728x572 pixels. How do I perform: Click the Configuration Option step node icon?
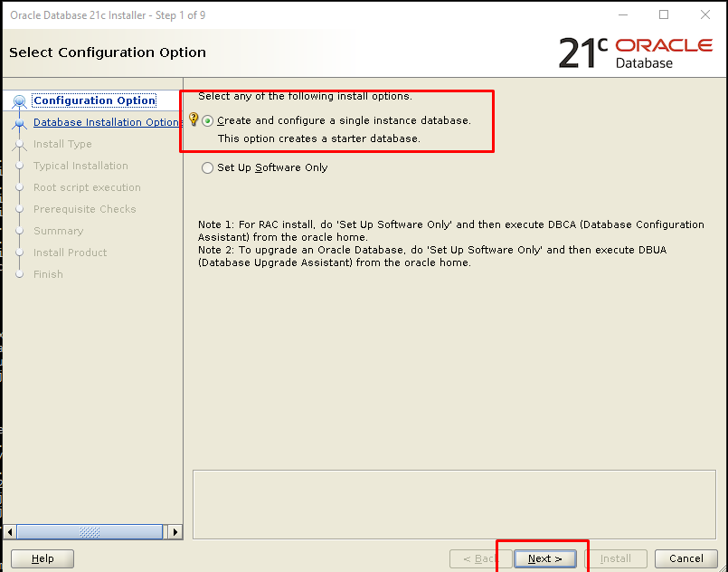click(20, 101)
